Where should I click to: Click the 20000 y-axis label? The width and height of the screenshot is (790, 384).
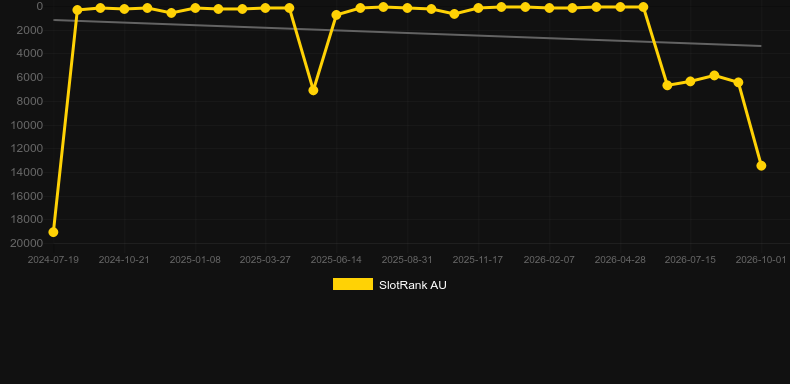click(x=27, y=243)
